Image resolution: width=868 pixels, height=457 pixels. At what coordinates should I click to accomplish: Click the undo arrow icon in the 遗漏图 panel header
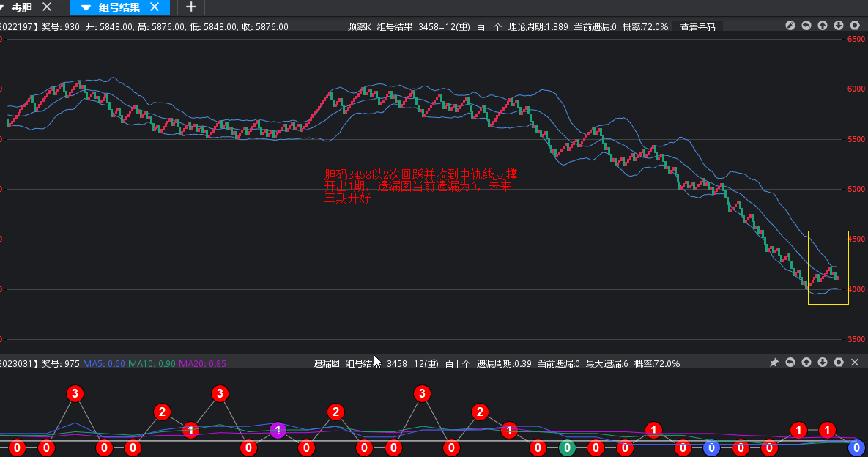point(790,363)
